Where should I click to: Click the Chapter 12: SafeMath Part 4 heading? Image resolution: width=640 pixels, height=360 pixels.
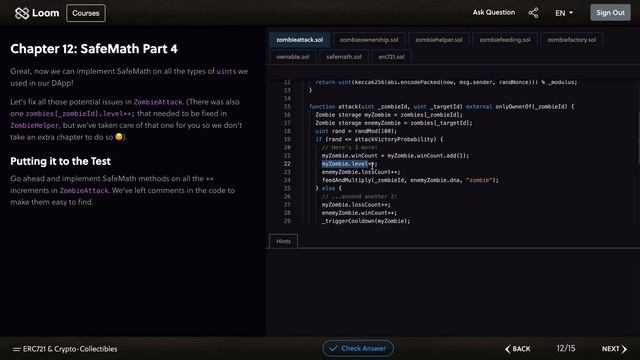pos(94,49)
